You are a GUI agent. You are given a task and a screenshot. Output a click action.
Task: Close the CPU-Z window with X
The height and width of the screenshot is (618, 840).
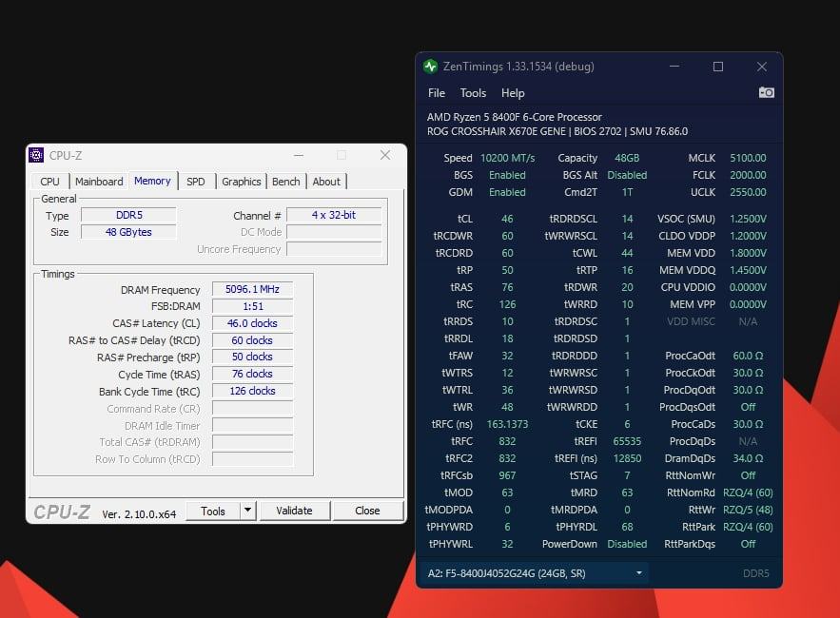tap(385, 155)
